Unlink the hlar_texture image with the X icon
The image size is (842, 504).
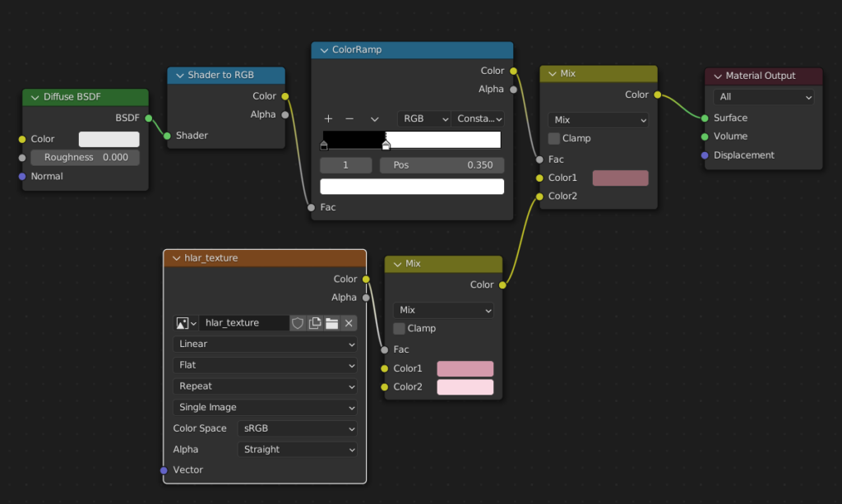click(x=349, y=323)
